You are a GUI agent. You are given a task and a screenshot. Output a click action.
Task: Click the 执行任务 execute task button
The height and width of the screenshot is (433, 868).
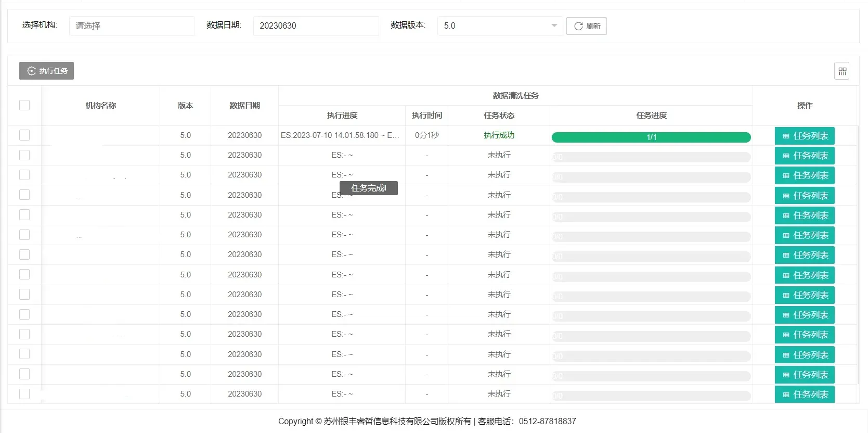pyautogui.click(x=47, y=71)
